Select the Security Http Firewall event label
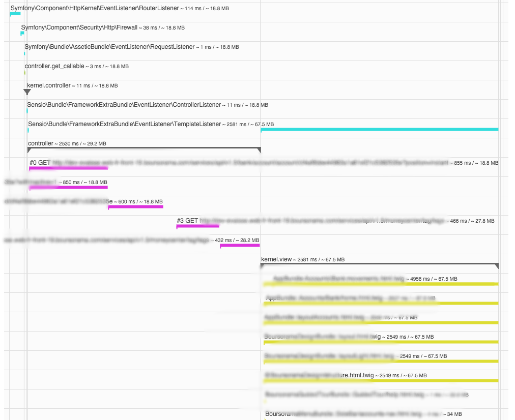Image resolution: width=515 pixels, height=420 pixels. 79,27
